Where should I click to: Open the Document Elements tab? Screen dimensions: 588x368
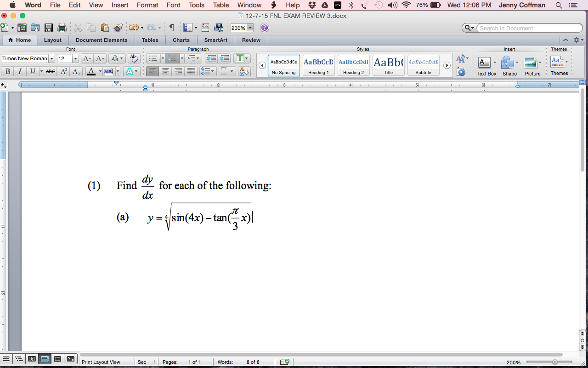102,40
